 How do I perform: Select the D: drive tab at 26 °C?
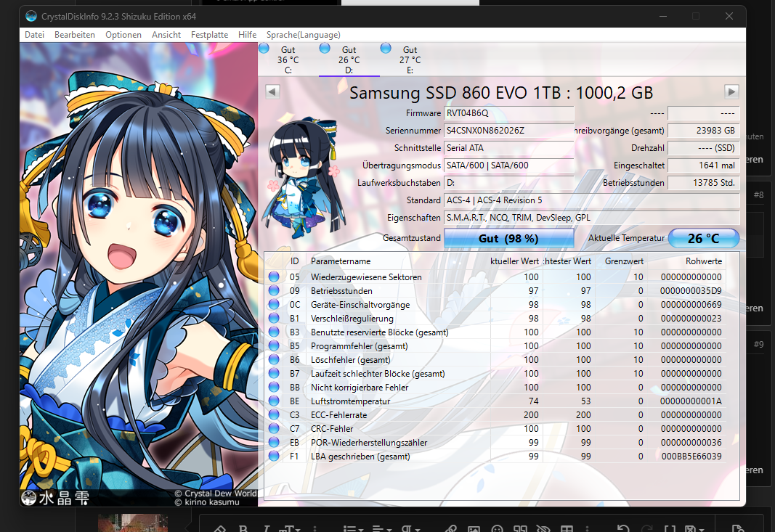click(x=349, y=60)
